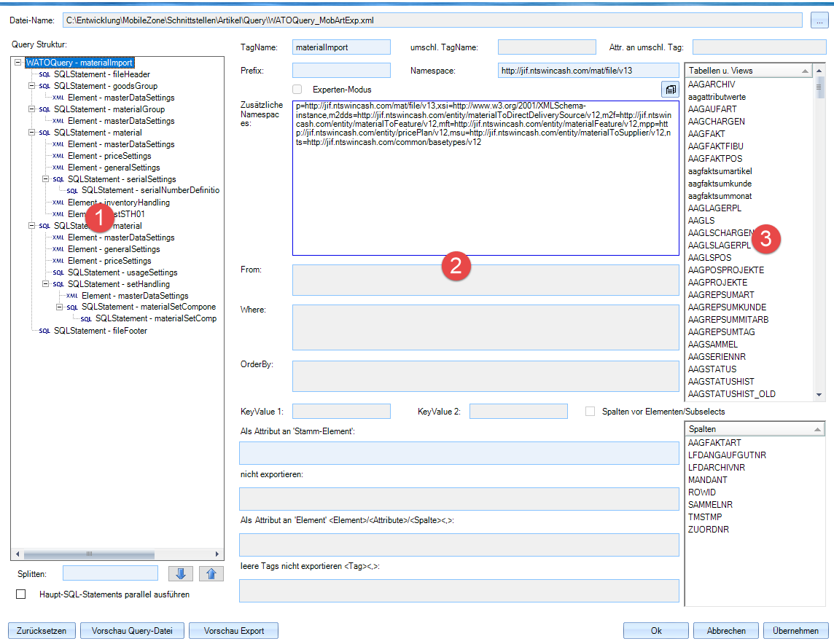Image resolution: width=834 pixels, height=644 pixels.
Task: Click the Vorschau Export button
Action: pos(233,631)
